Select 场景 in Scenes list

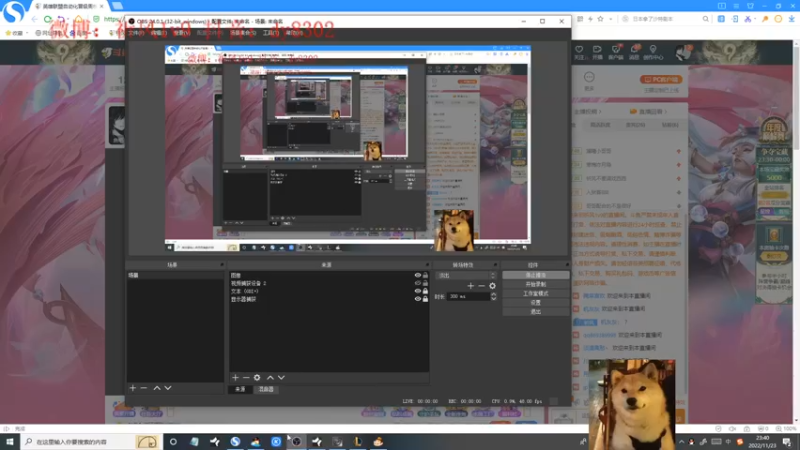(175, 276)
